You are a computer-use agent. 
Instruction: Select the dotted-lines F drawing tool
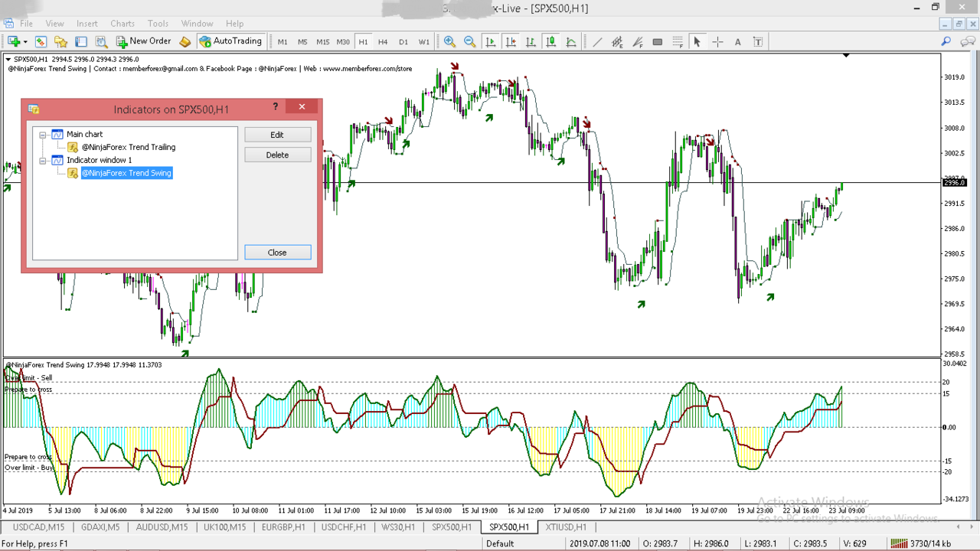677,41
